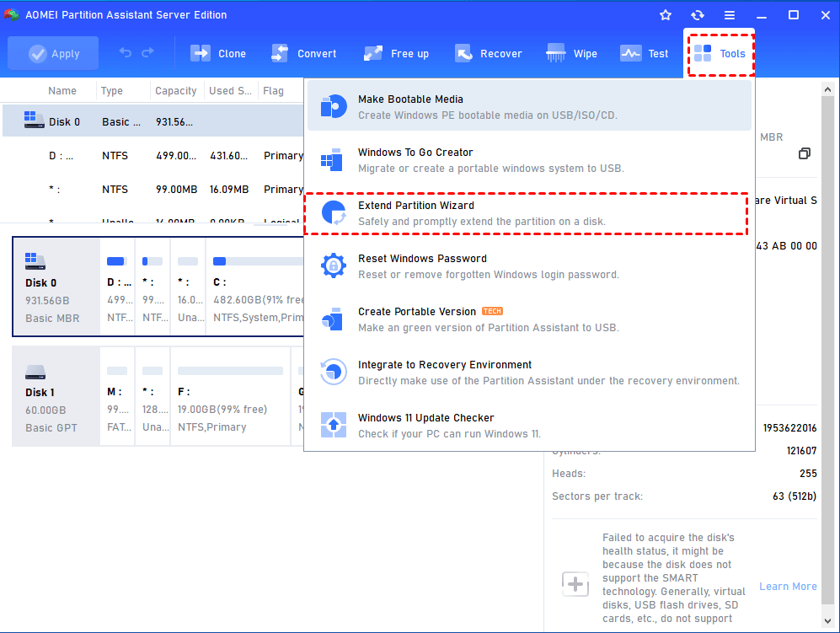The image size is (840, 633).
Task: Click the scrollbar down arrow
Action: [828, 620]
